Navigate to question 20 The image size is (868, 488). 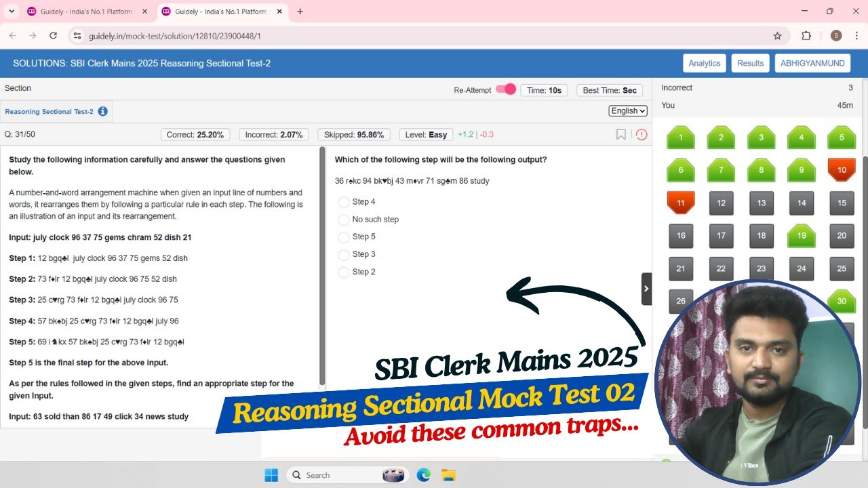pyautogui.click(x=842, y=236)
